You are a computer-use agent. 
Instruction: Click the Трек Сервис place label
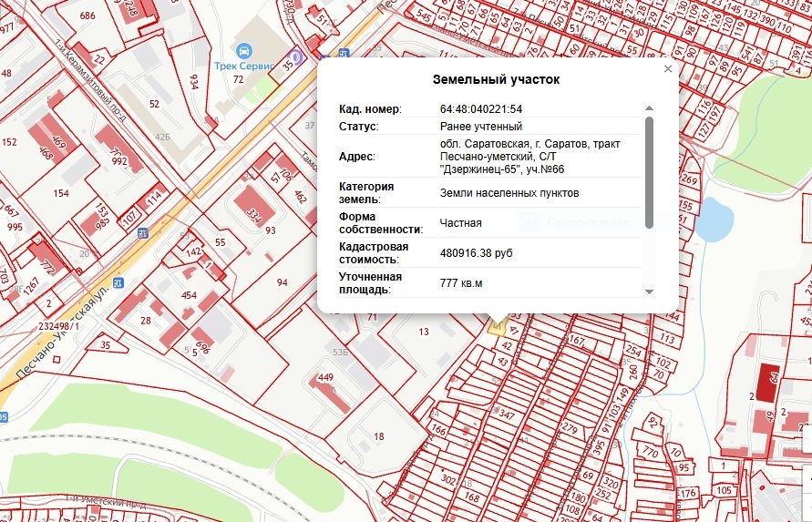[x=244, y=67]
